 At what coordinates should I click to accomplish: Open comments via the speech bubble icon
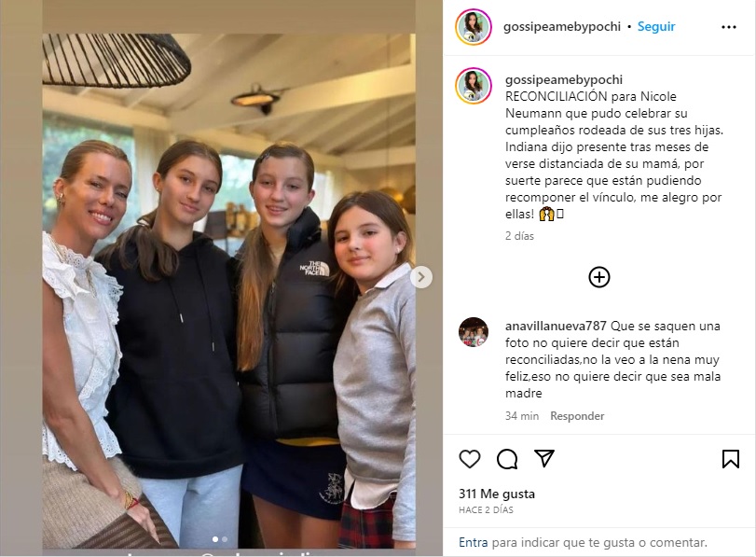(507, 458)
